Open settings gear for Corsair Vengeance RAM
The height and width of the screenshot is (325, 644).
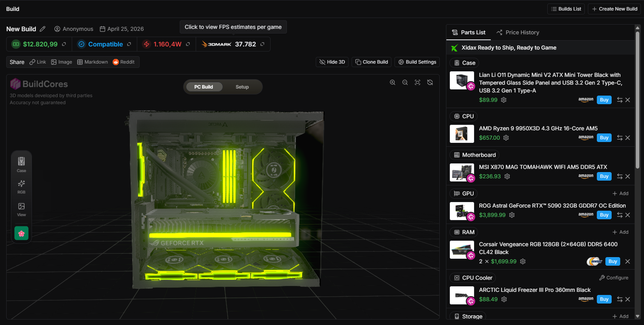(x=523, y=261)
